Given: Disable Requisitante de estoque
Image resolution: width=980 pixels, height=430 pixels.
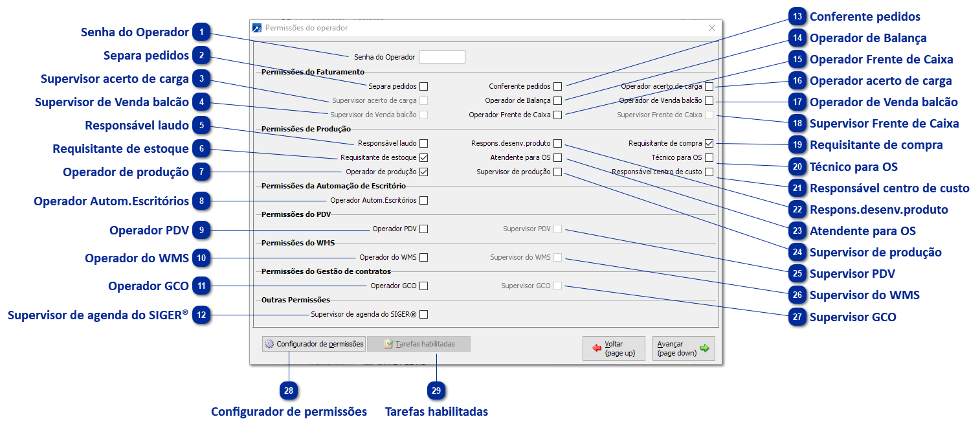Looking at the screenshot, I should [424, 157].
